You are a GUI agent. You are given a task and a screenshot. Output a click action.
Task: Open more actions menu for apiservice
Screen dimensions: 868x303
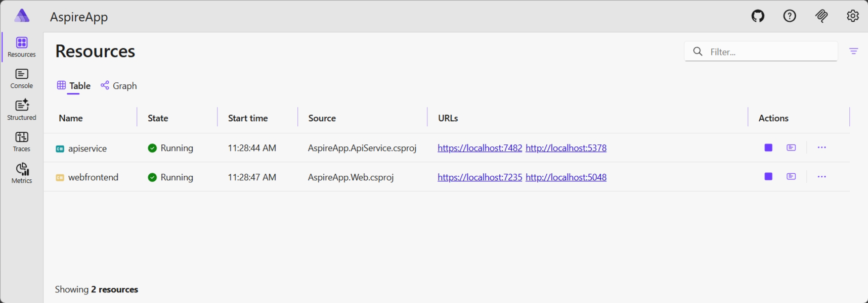821,147
